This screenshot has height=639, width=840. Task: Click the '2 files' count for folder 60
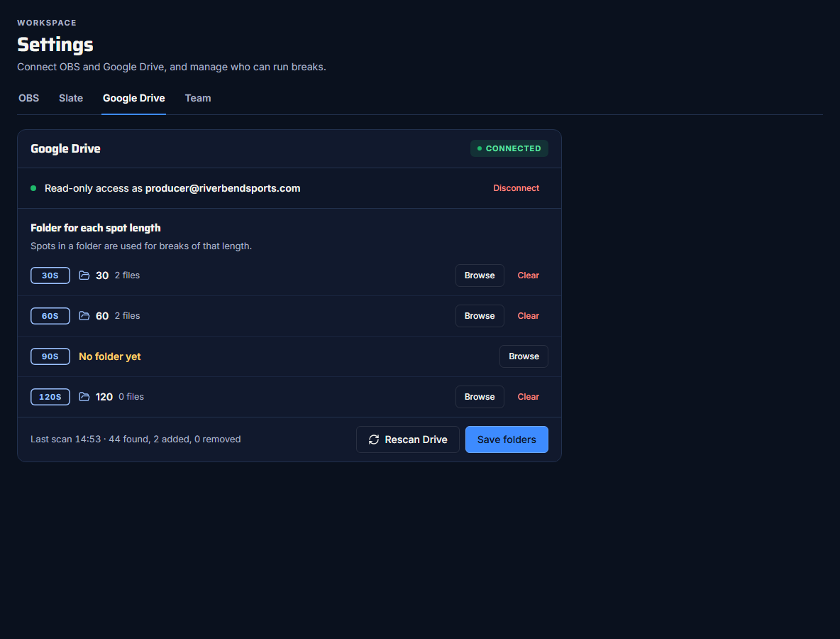click(127, 316)
